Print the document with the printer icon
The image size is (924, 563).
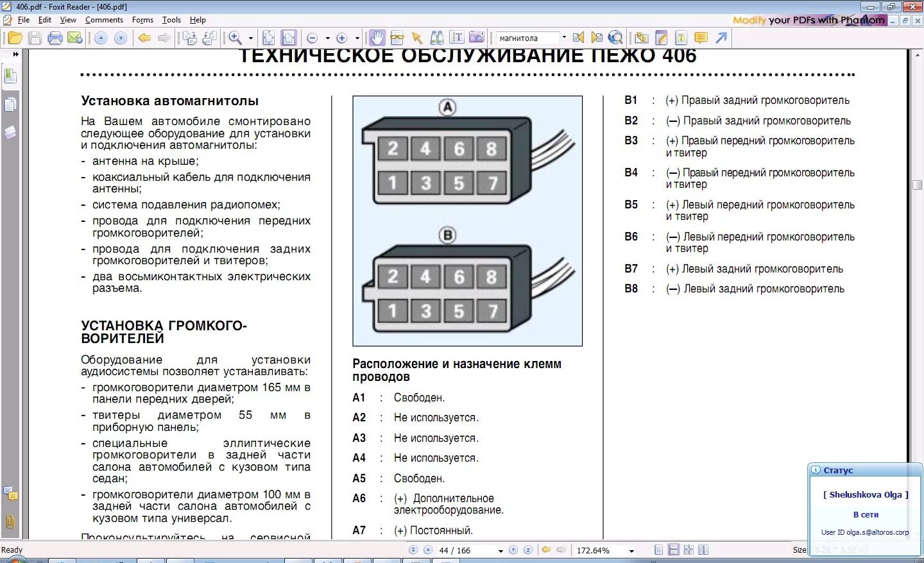coord(55,38)
